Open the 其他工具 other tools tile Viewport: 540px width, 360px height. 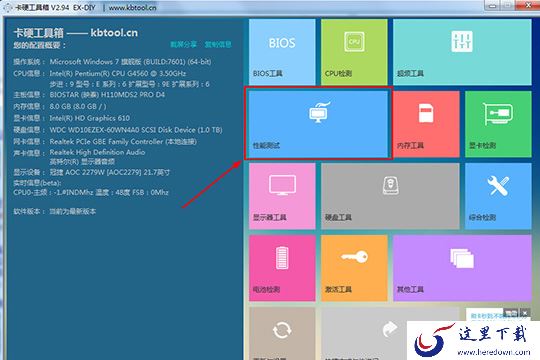[x=462, y=268]
